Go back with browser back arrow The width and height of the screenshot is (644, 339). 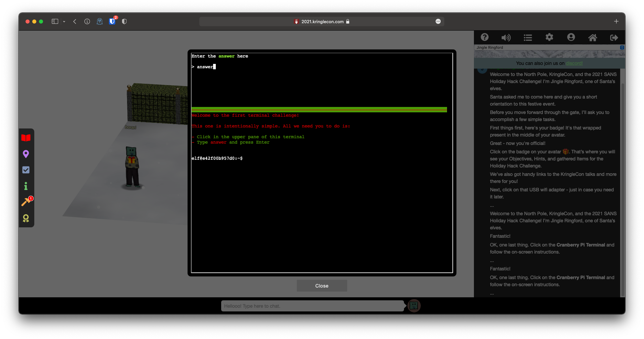point(75,22)
